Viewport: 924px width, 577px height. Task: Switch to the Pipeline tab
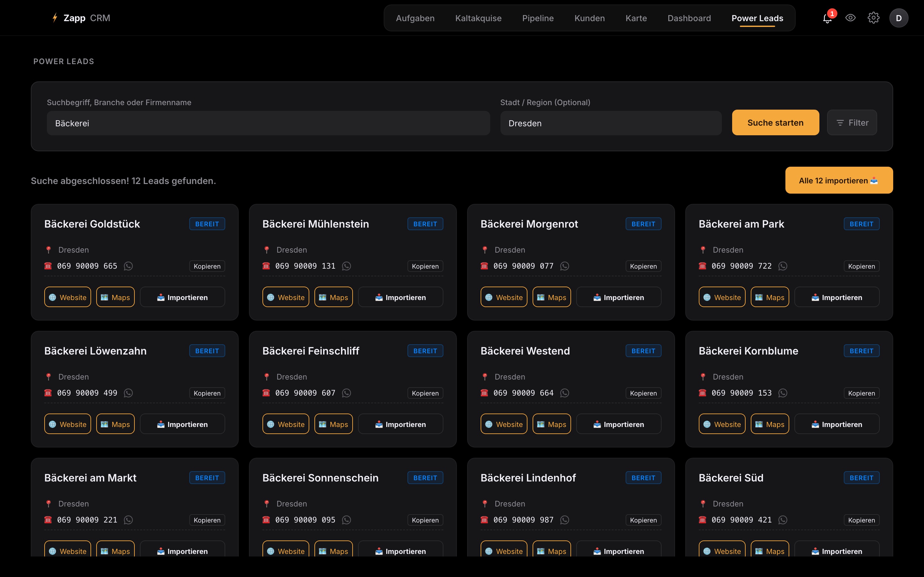[538, 18]
